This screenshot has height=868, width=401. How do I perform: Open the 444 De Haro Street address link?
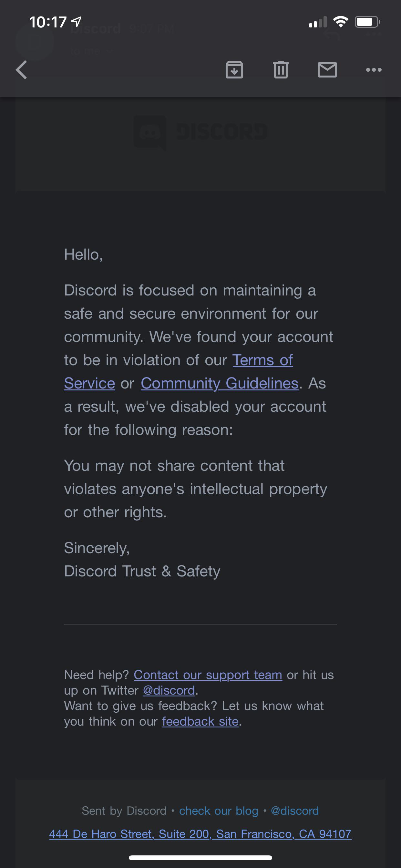click(200, 834)
